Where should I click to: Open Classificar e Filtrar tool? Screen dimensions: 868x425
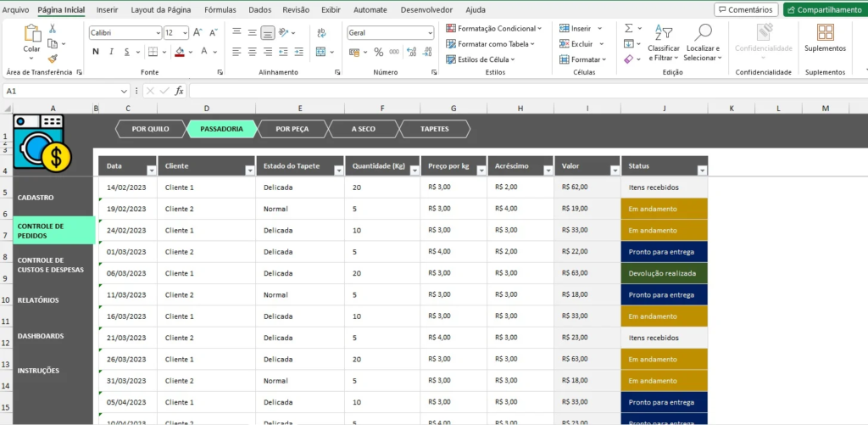[664, 42]
